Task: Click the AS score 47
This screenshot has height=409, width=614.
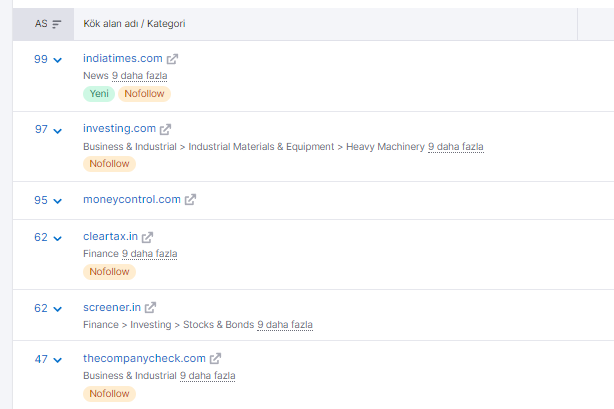Action: click(x=41, y=359)
